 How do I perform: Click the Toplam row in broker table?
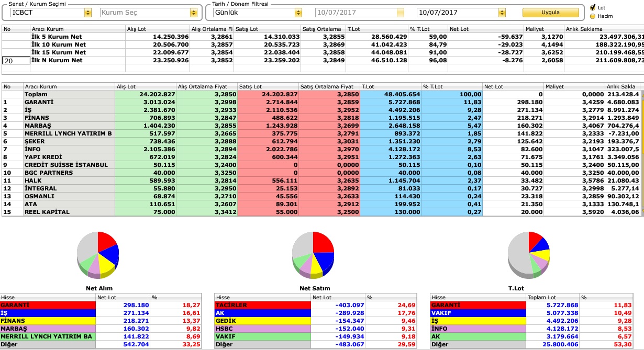321,94
